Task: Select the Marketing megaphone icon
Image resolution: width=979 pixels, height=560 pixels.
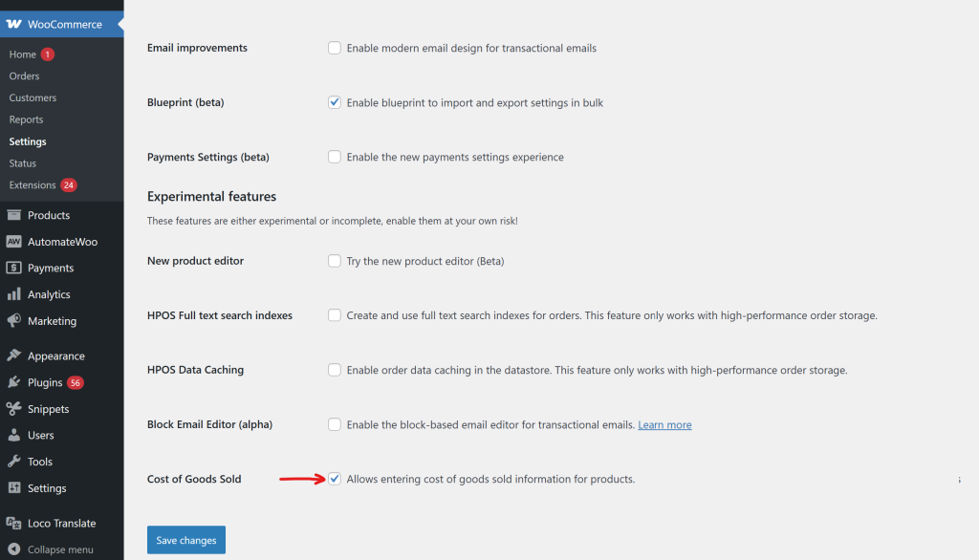Action: 13,320
